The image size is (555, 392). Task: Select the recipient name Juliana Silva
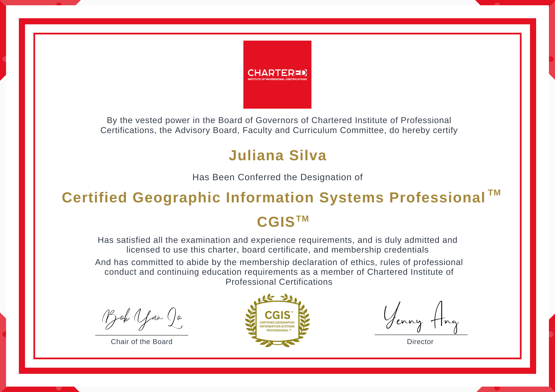click(277, 156)
